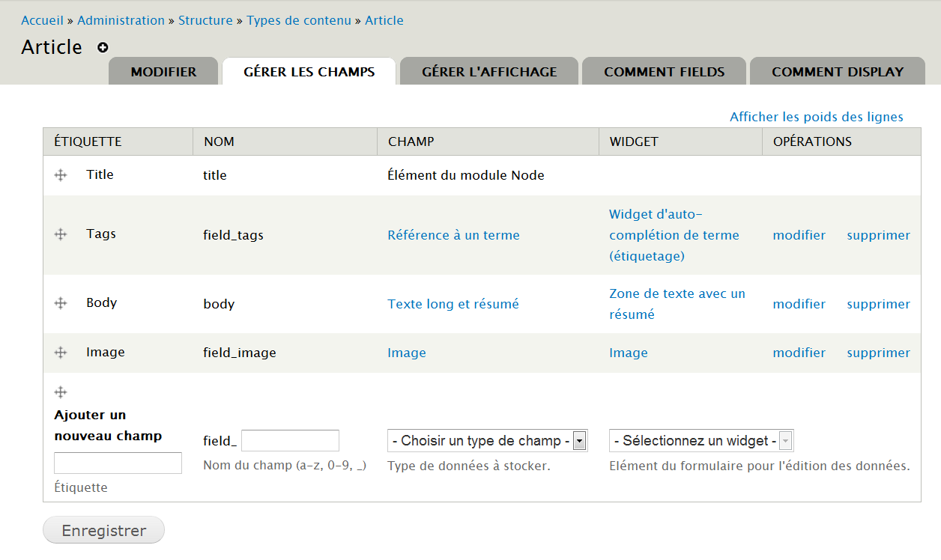Viewport: 941px width, 560px height.
Task: Click the drag handle for Title row
Action: click(61, 175)
